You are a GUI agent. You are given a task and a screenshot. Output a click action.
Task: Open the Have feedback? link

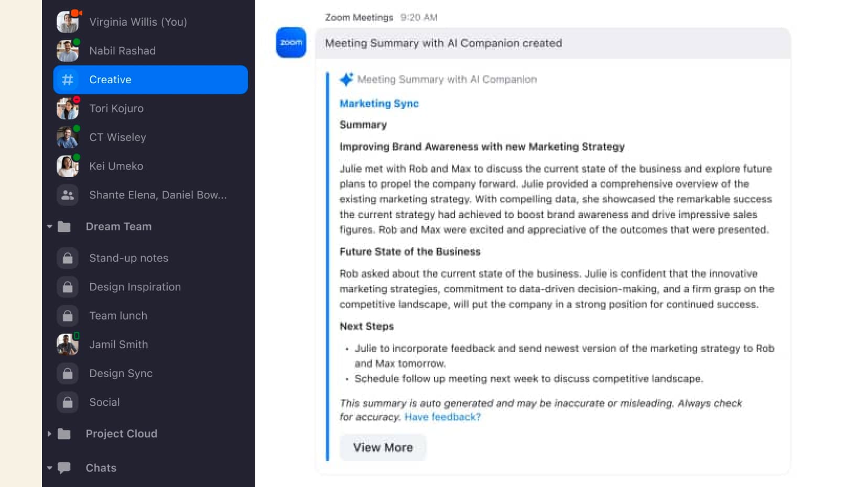(x=442, y=417)
